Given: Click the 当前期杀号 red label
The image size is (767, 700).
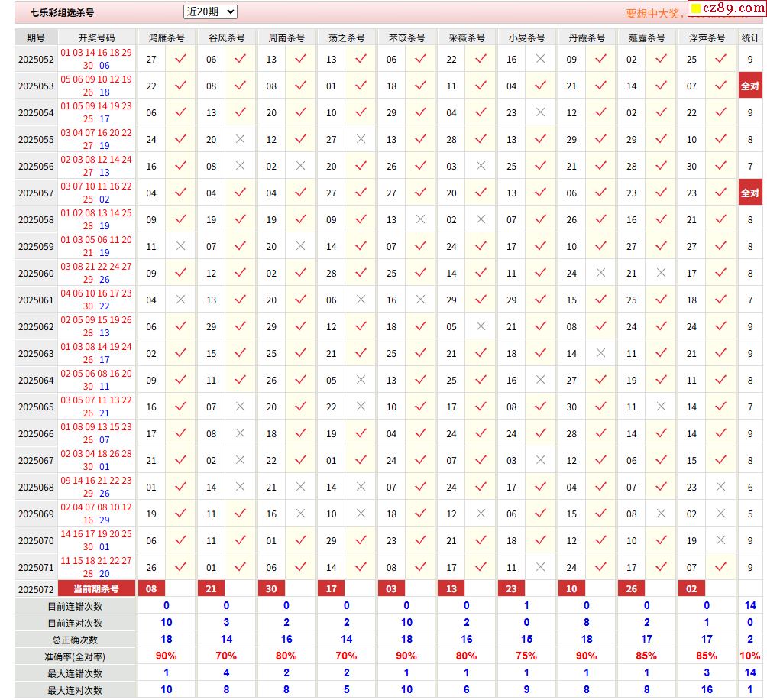Looking at the screenshot, I should point(96,588).
